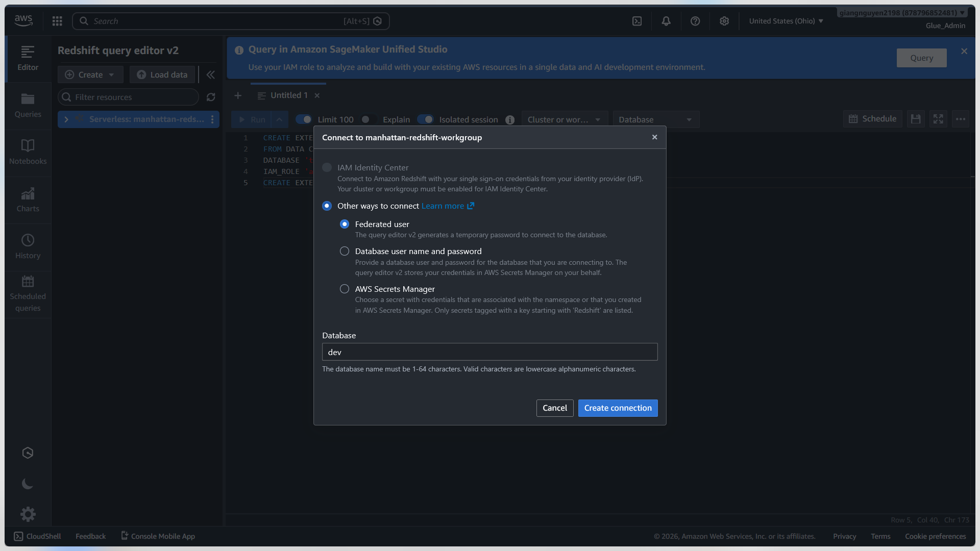The image size is (980, 551).
Task: Toggle dark mode moon icon
Action: [28, 484]
